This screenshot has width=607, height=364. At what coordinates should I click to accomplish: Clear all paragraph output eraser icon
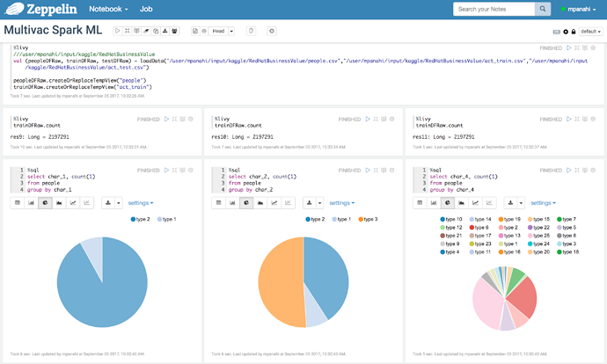(x=146, y=31)
